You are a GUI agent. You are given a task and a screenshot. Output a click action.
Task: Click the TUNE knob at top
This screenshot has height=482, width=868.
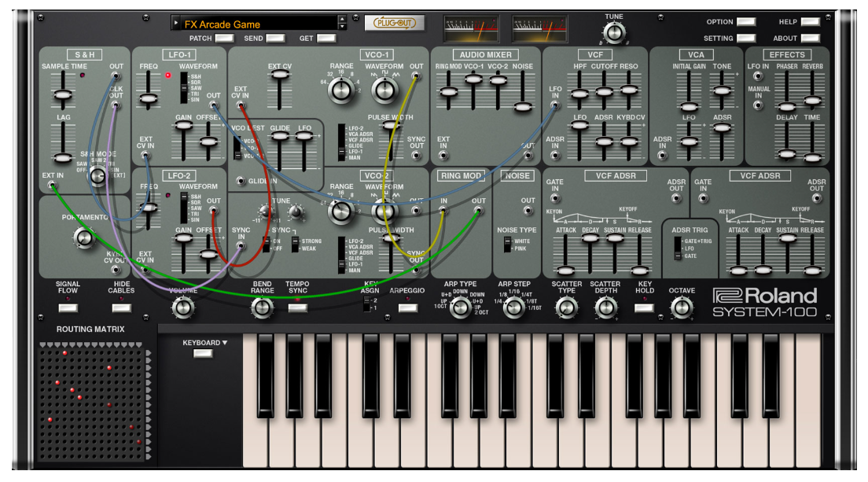(x=613, y=33)
